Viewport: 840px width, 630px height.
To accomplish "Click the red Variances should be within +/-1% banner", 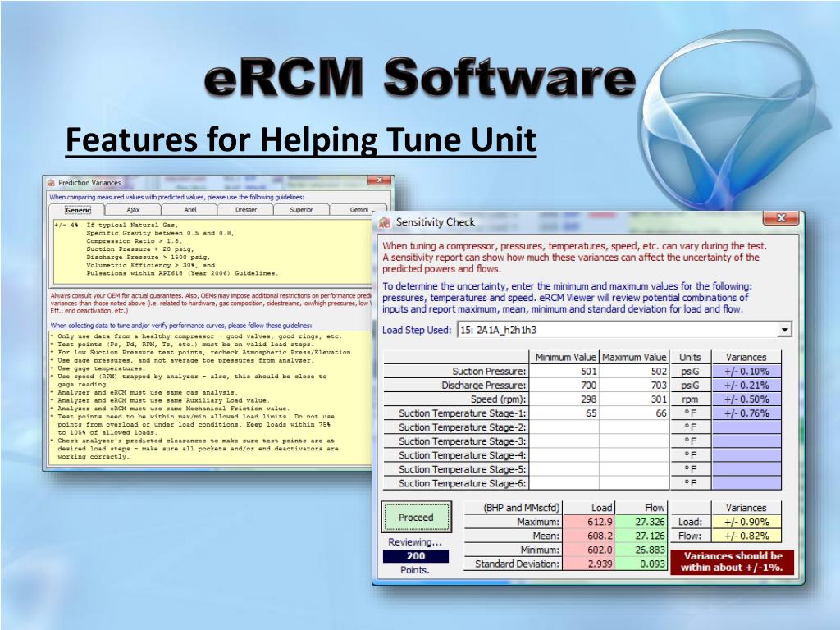I will [732, 562].
